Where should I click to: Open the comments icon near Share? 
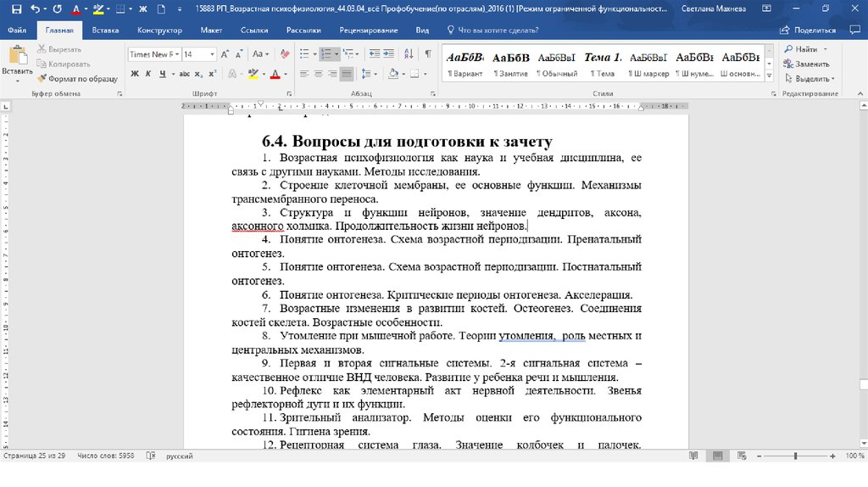click(850, 30)
